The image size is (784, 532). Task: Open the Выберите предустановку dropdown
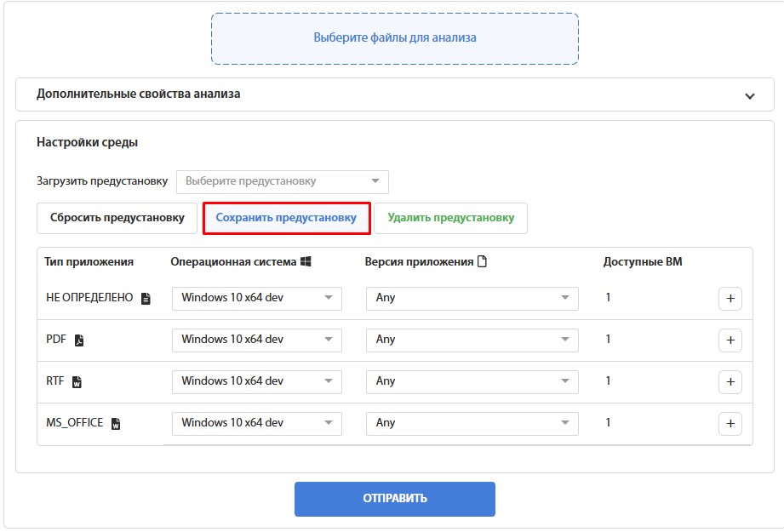pos(281,181)
